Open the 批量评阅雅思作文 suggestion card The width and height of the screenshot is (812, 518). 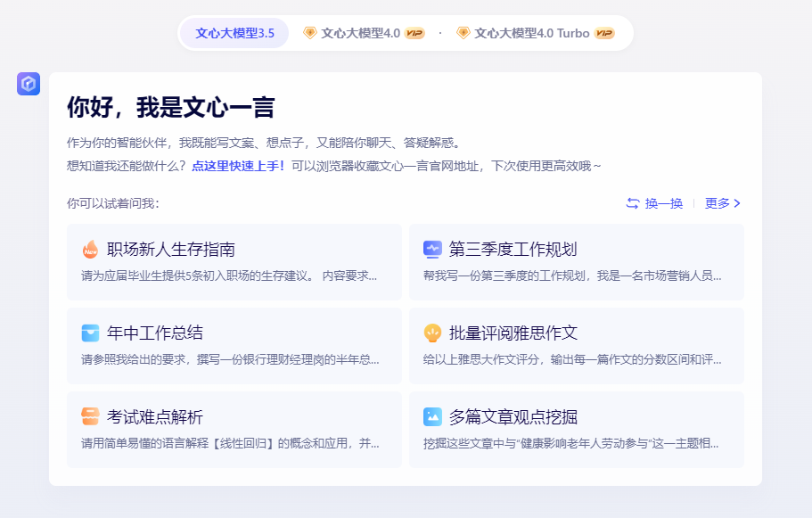[576, 346]
